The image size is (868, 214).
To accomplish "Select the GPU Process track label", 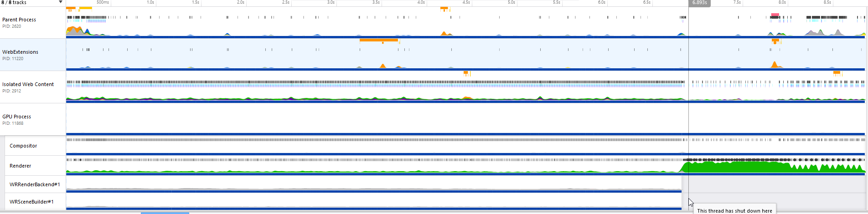I will pos(16,117).
